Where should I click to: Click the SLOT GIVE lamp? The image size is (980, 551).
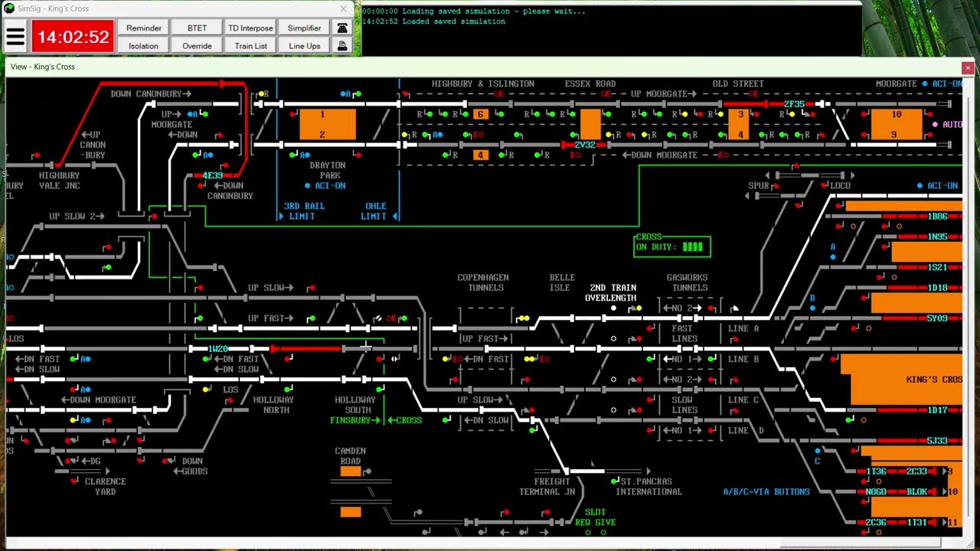[603, 532]
